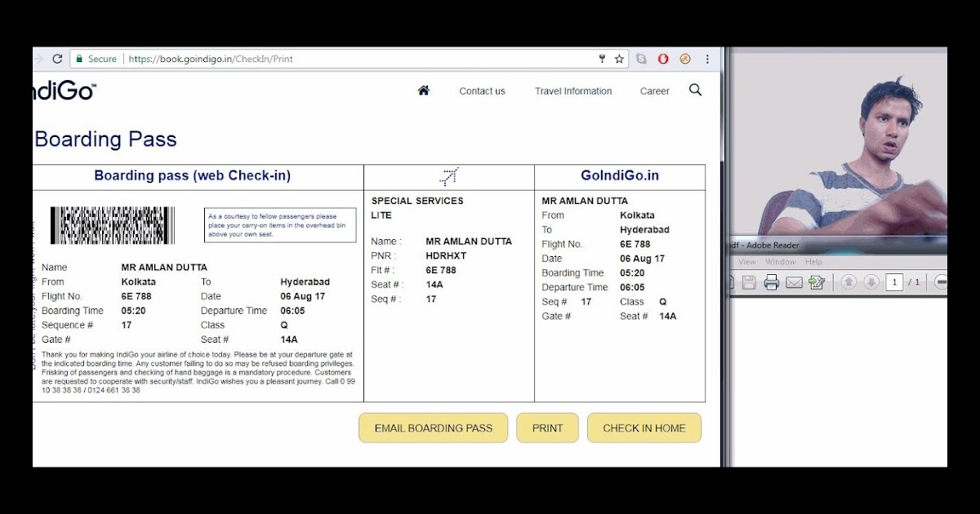This screenshot has width=980, height=514.
Task: Click the Boarding Pass page heading
Action: [x=105, y=140]
